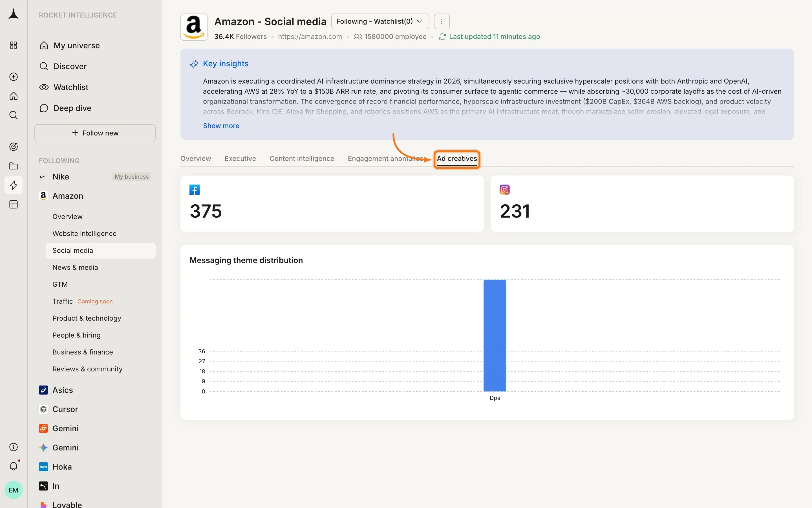Click the Rocket logo icon

[14, 14]
